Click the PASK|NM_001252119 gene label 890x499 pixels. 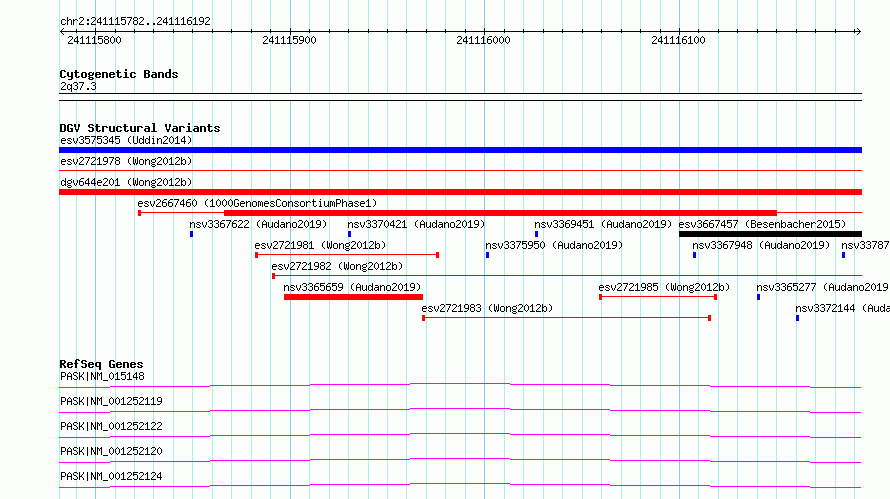(111, 401)
